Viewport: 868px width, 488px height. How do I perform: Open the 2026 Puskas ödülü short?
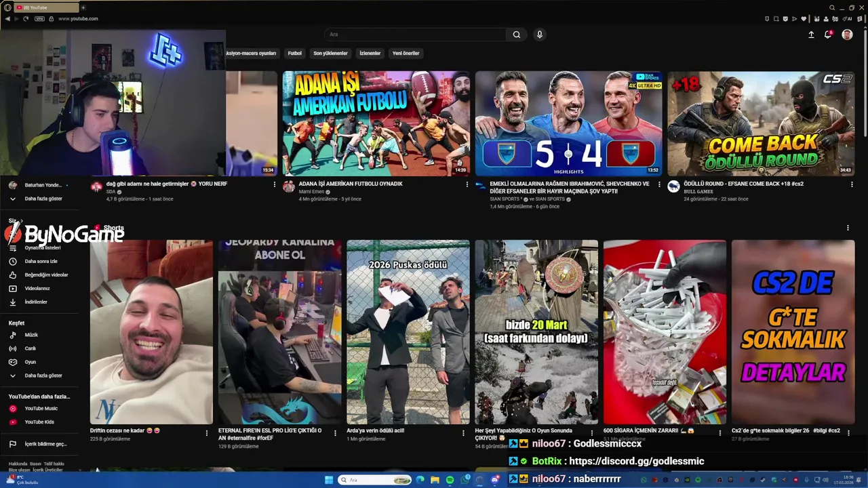408,332
